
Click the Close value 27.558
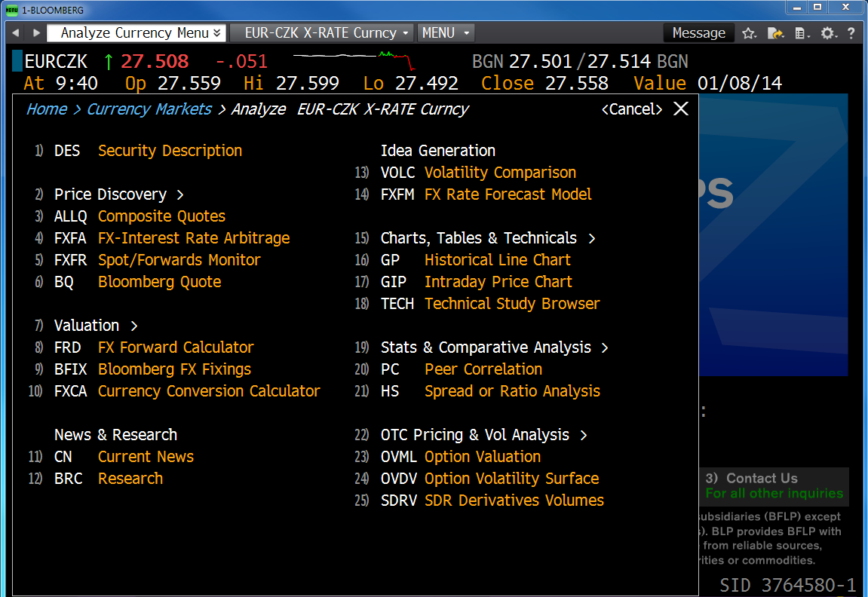click(576, 84)
